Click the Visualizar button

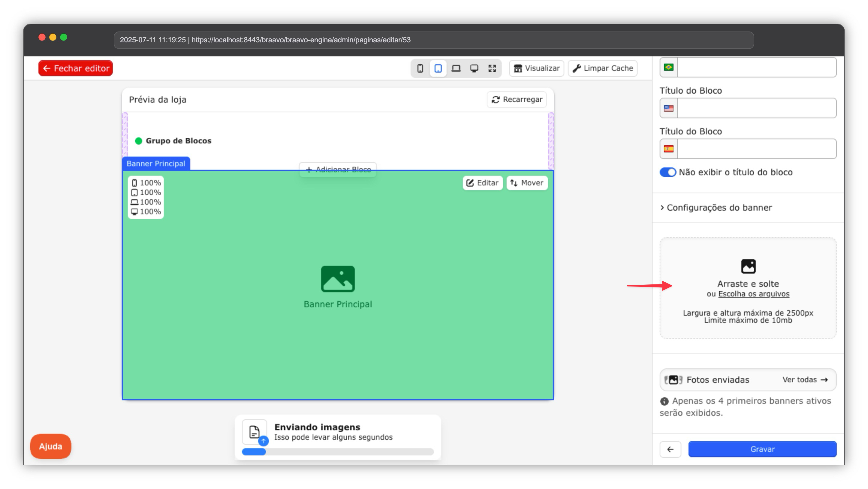click(536, 68)
